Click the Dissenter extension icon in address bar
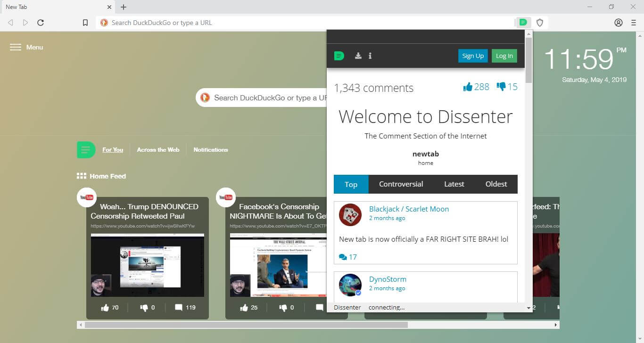This screenshot has width=644, height=343. [x=523, y=22]
